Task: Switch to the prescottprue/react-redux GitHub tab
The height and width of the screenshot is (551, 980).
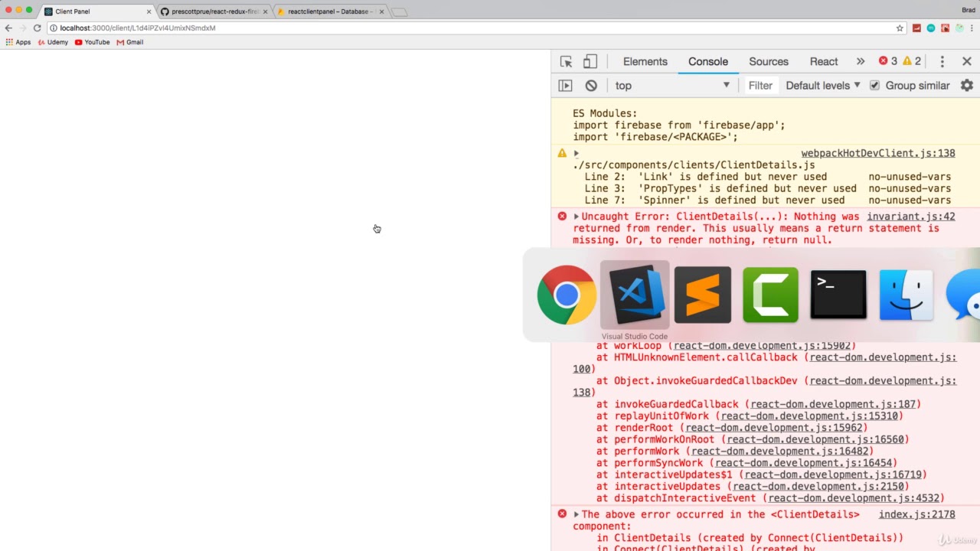Action: tap(214, 11)
